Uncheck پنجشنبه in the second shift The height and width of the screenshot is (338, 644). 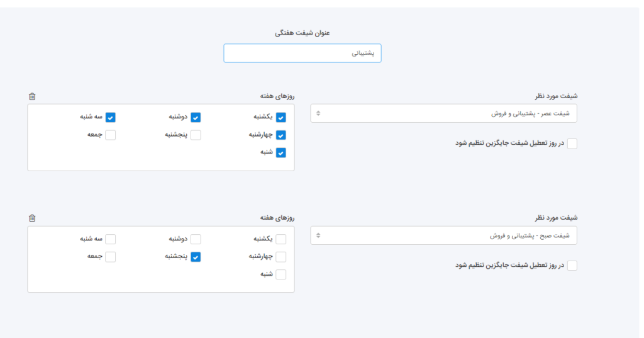tap(196, 257)
